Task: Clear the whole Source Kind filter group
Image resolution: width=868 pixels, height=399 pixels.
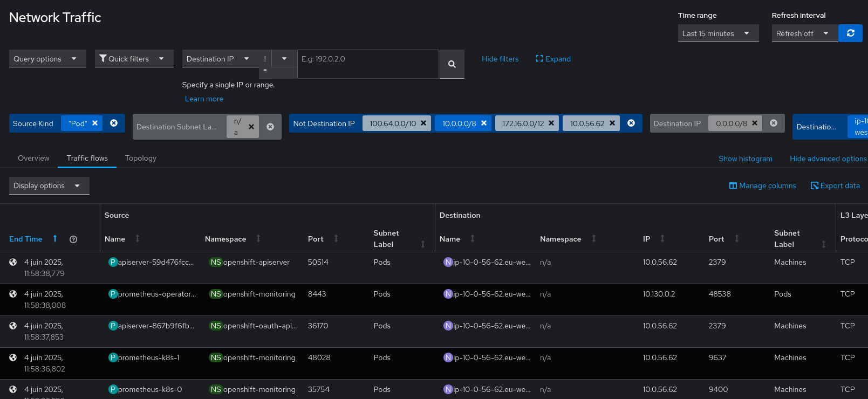Action: pyautogui.click(x=114, y=123)
